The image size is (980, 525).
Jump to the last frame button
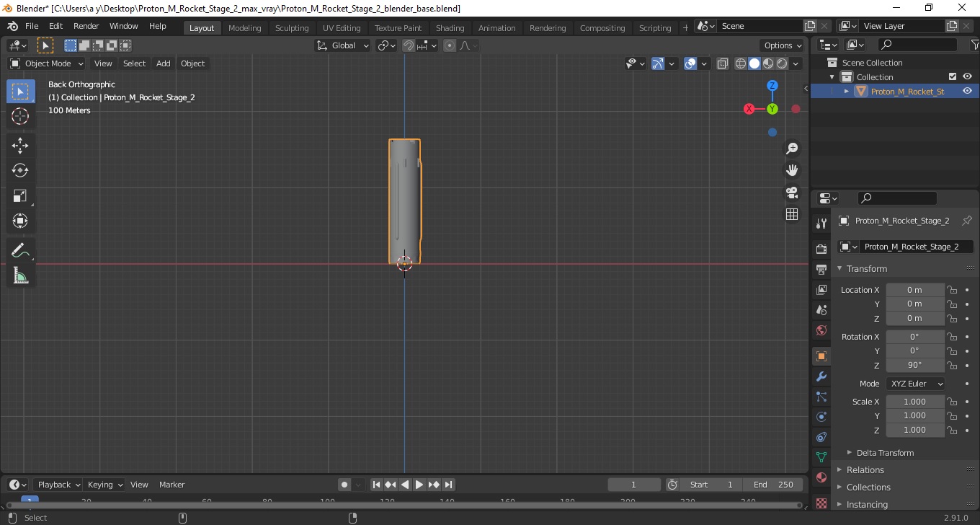tap(448, 485)
